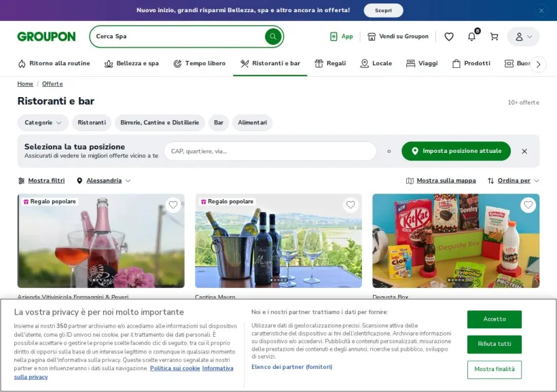Screen dimensions: 557x392
Task: Click Accetto in privacy banner
Action: 495,319
